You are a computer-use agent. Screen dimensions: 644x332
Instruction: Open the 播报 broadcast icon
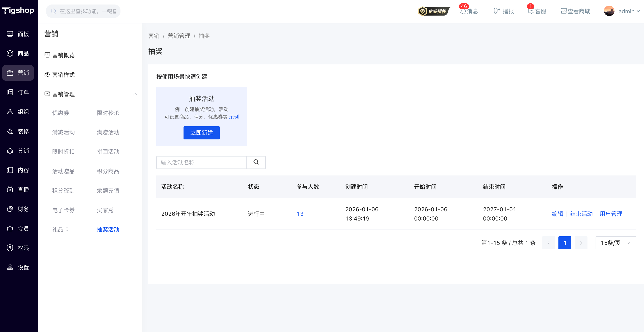(503, 11)
